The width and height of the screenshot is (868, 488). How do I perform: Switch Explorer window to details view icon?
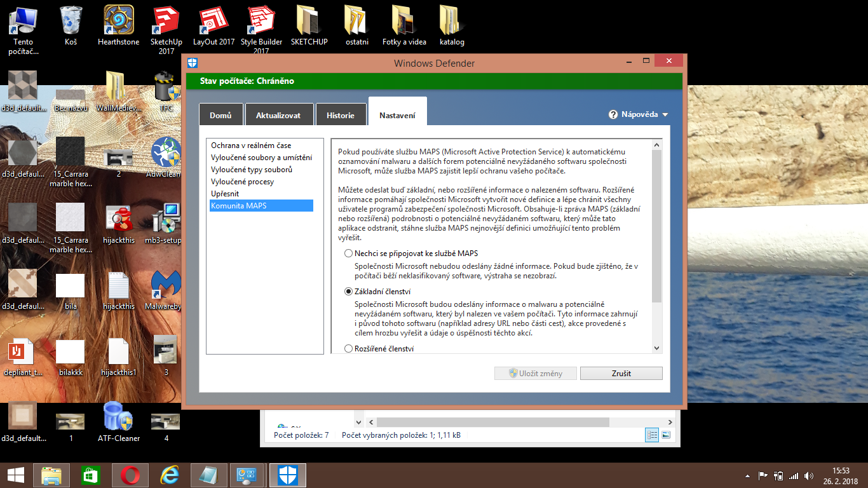[x=652, y=435]
